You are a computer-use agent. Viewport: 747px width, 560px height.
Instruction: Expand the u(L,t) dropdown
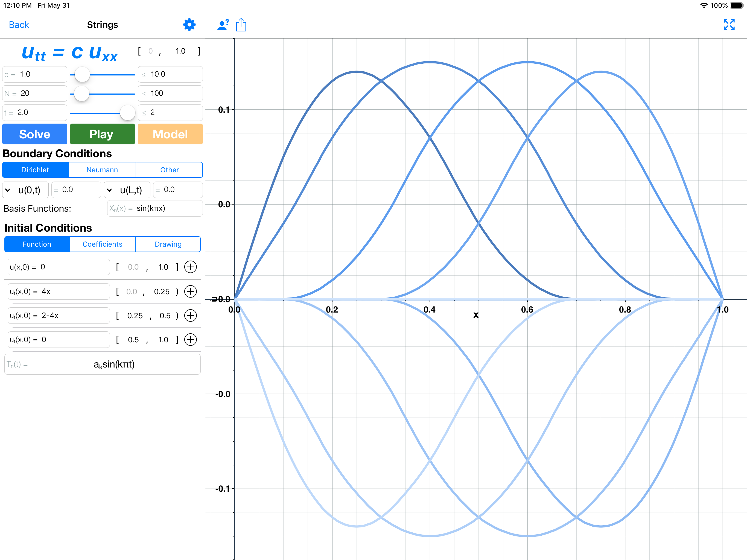(x=127, y=190)
